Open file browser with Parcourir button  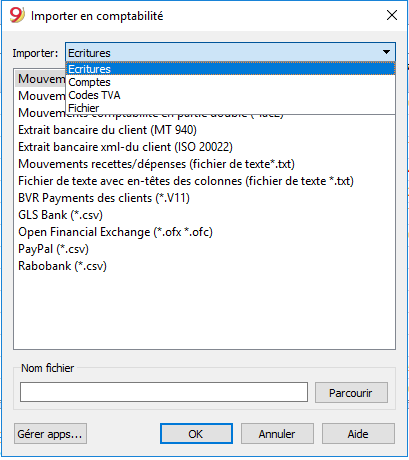click(351, 392)
